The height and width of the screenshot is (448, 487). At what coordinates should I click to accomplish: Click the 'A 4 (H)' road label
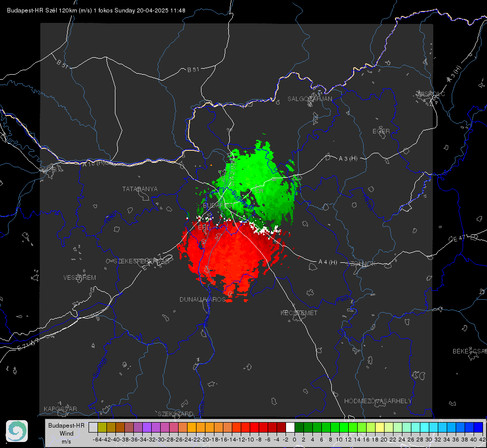pyautogui.click(x=328, y=262)
